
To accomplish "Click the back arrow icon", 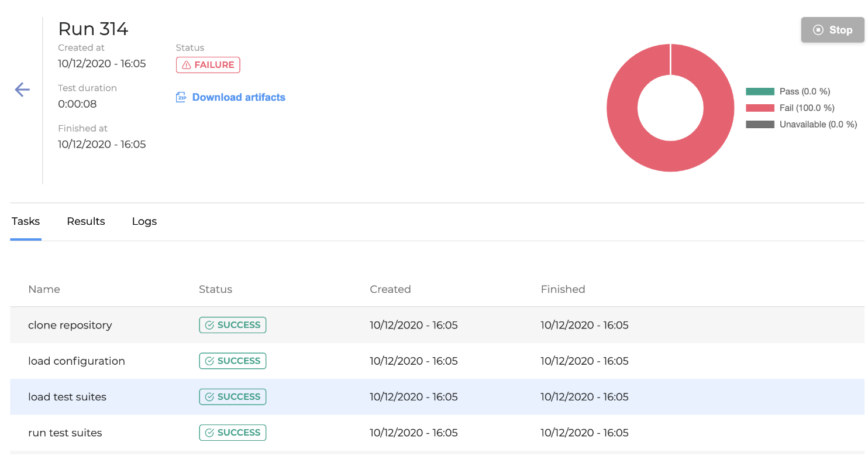I will [22, 90].
